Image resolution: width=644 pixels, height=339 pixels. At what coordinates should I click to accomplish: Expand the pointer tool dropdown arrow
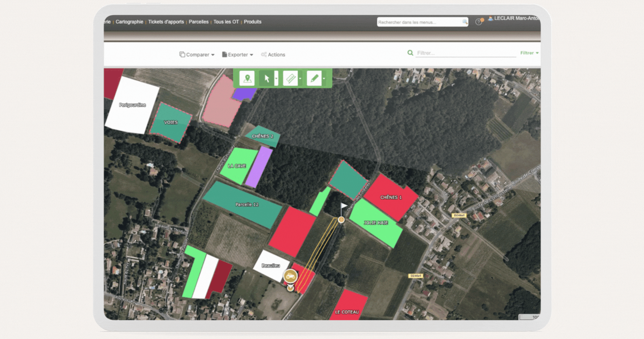pos(276,79)
